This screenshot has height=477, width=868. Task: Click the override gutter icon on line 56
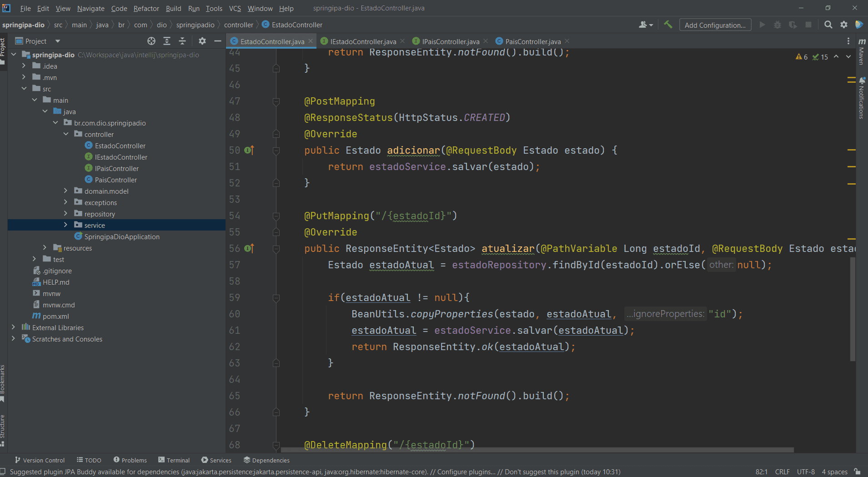(249, 248)
